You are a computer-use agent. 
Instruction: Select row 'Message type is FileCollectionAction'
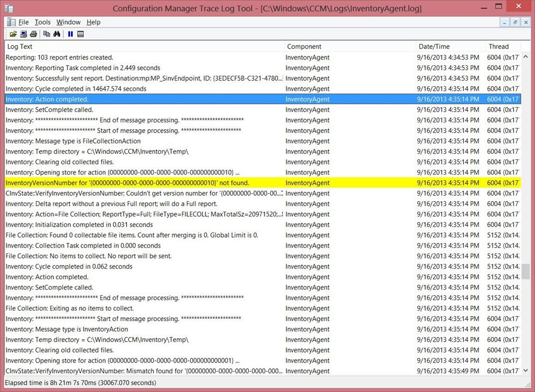pyautogui.click(x=263, y=141)
